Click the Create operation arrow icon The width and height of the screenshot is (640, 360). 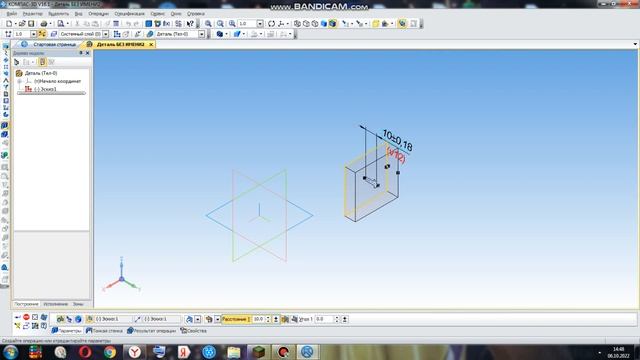(x=18, y=317)
